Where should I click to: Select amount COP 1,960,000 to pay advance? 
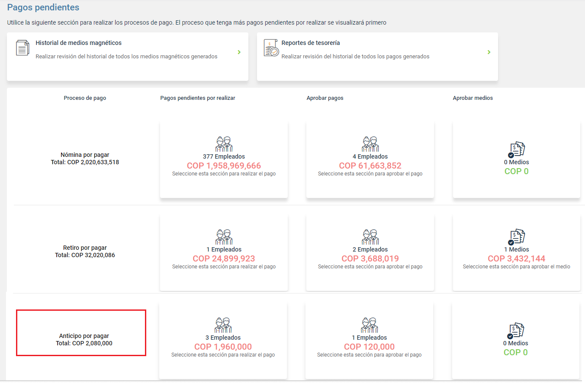point(223,347)
